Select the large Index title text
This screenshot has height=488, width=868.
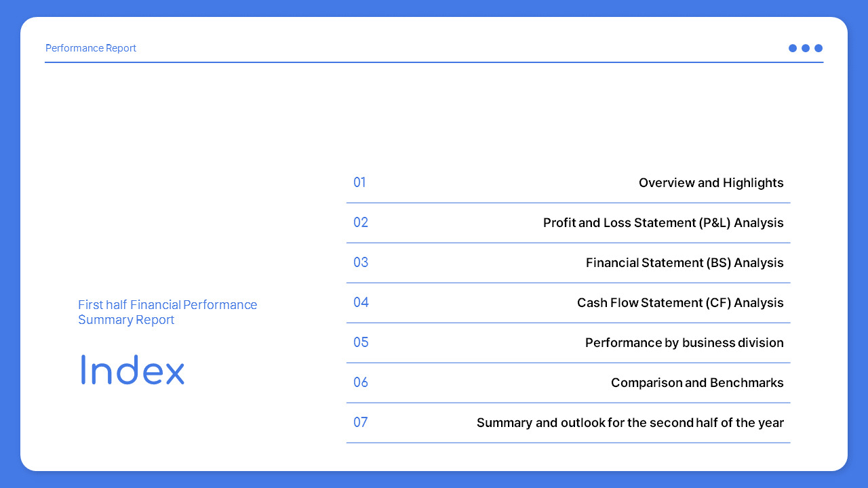pos(132,370)
